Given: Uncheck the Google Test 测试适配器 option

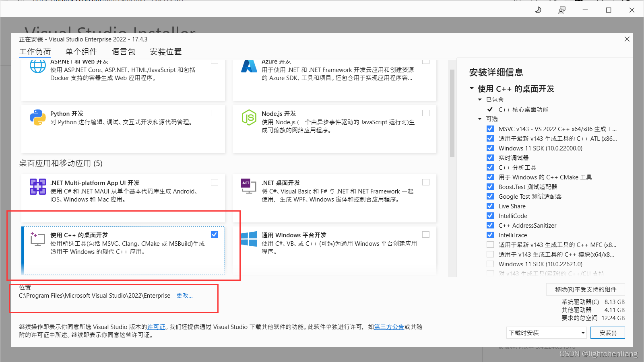Looking at the screenshot, I should (x=490, y=196).
